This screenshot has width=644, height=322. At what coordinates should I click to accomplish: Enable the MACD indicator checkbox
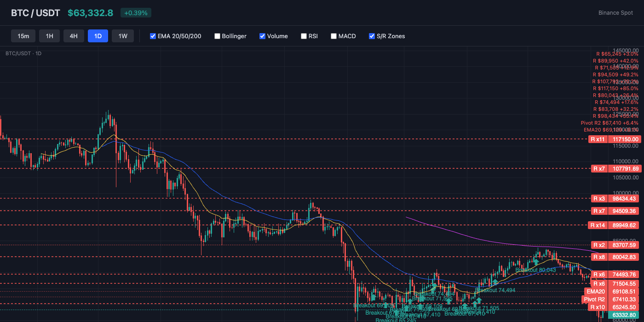tap(333, 36)
